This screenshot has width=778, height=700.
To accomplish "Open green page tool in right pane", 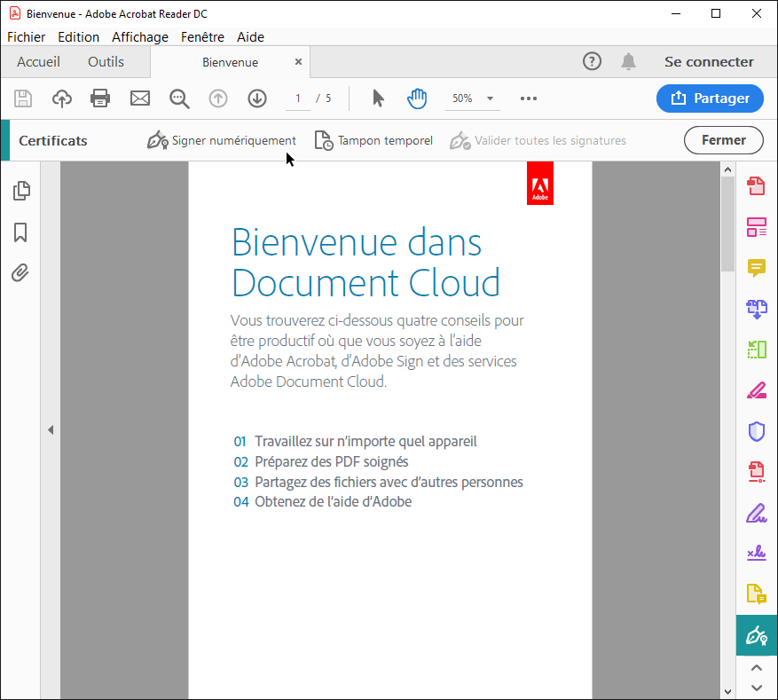I will click(756, 350).
